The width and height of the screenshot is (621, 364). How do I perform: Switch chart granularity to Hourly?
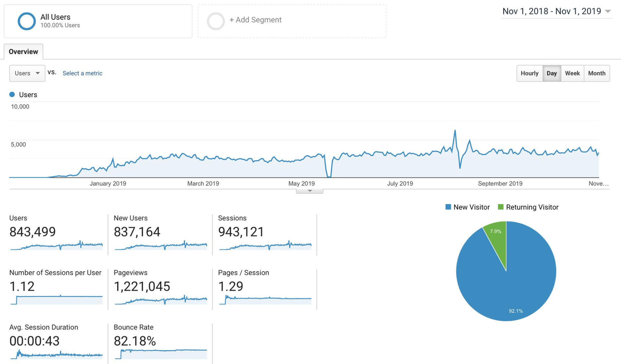(x=529, y=73)
